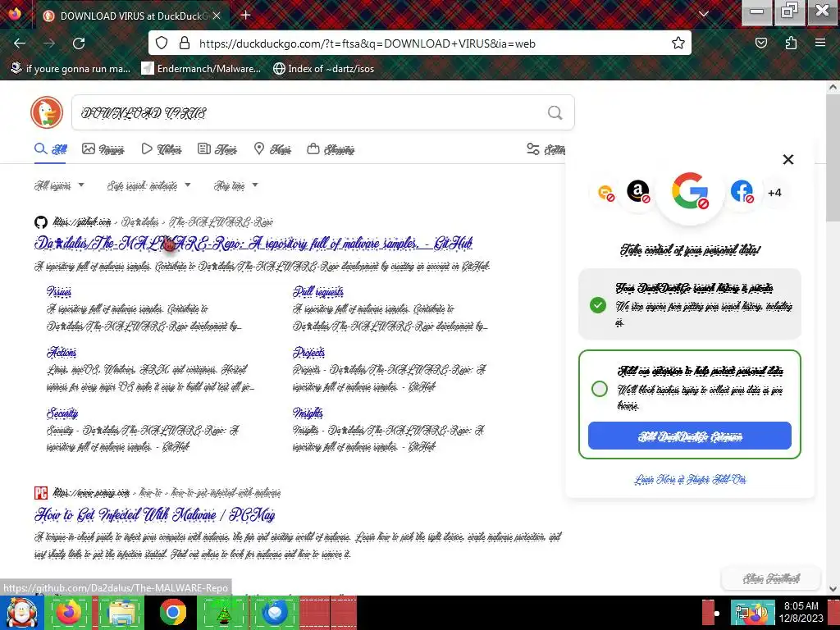Viewport: 840px width, 630px height.
Task: Open the Endermanch/Malware bookmark
Action: pyautogui.click(x=202, y=69)
